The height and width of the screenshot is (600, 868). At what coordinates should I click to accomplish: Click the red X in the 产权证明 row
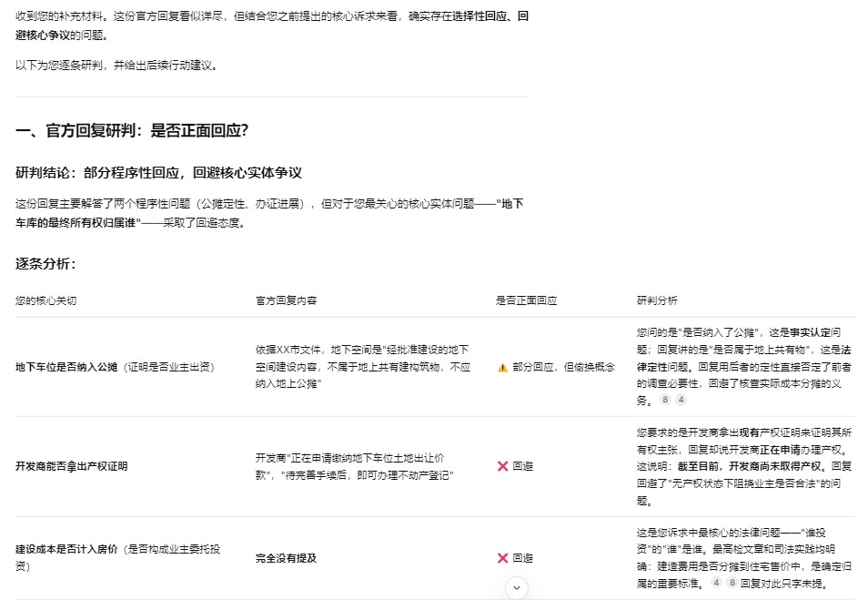(502, 466)
